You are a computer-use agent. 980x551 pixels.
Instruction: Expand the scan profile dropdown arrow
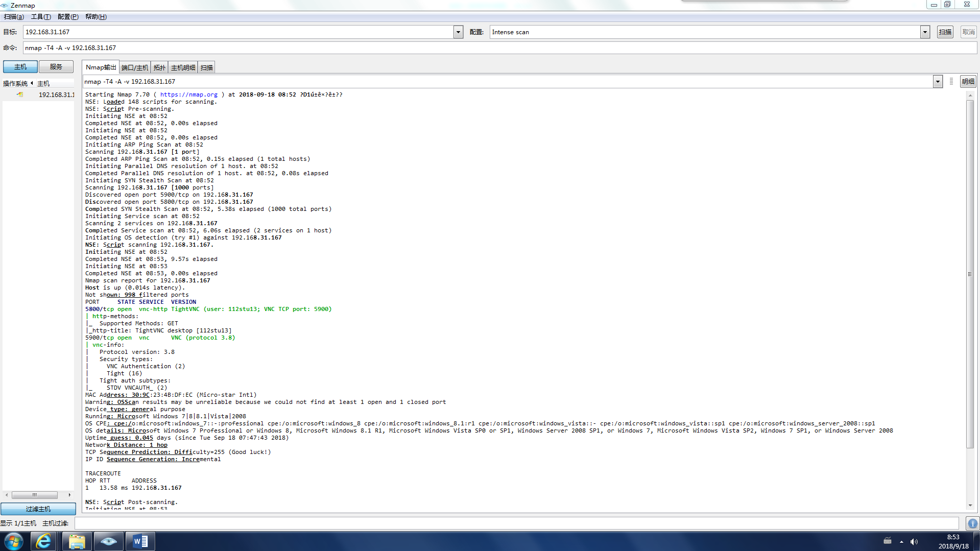925,32
